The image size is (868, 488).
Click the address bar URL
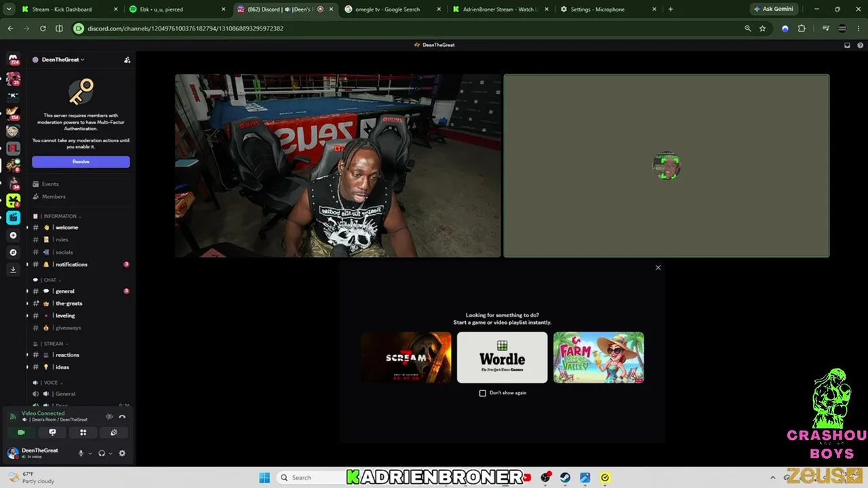pos(185,28)
